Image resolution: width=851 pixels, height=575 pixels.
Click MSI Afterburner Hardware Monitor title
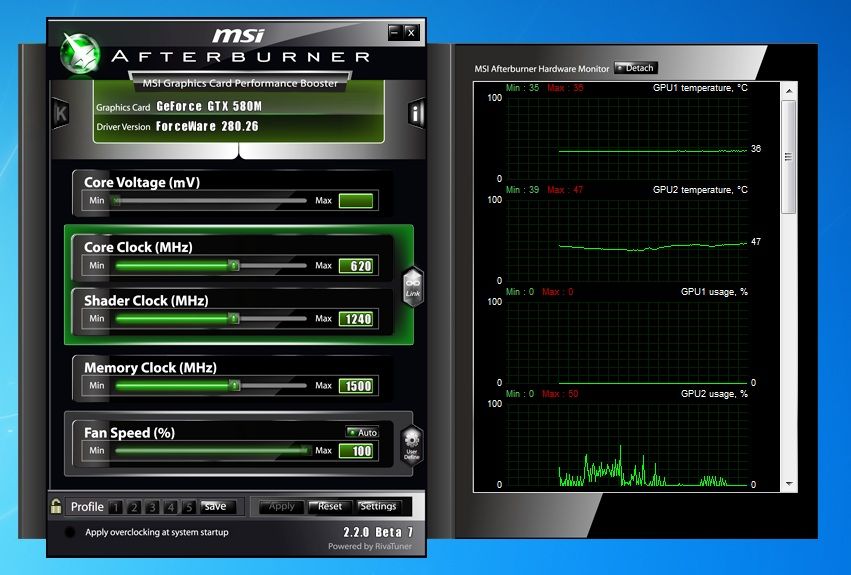point(542,68)
